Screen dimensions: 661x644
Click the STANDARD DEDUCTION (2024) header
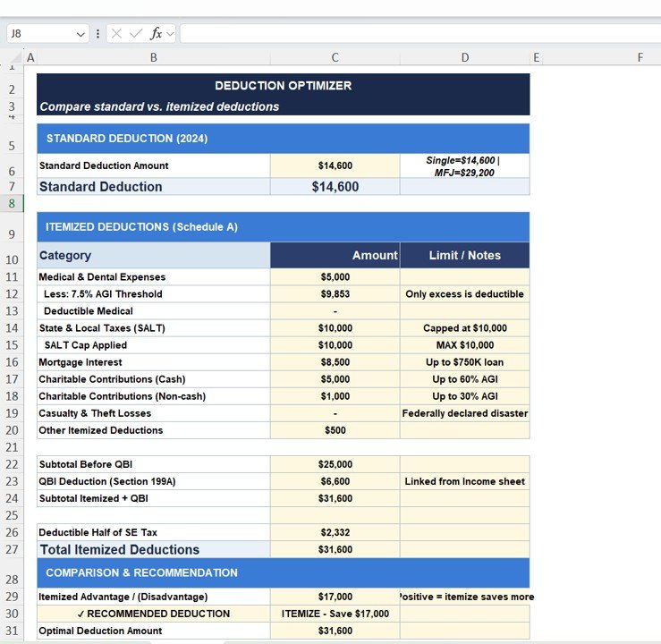(x=284, y=139)
